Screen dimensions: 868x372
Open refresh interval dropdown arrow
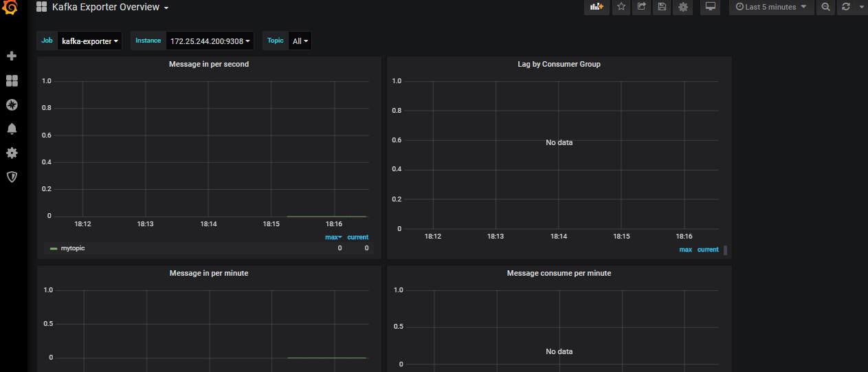click(861, 7)
